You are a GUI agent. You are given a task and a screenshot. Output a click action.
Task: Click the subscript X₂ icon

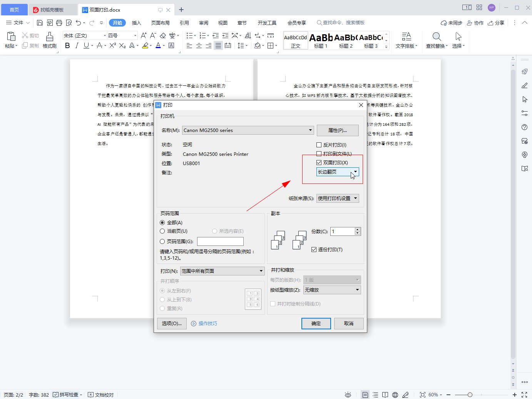pos(122,45)
